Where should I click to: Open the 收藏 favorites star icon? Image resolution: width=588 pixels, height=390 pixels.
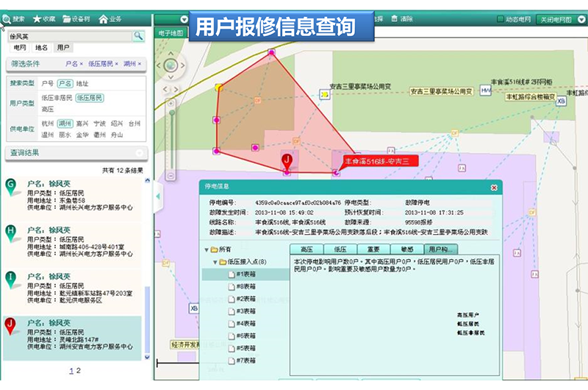click(x=37, y=18)
